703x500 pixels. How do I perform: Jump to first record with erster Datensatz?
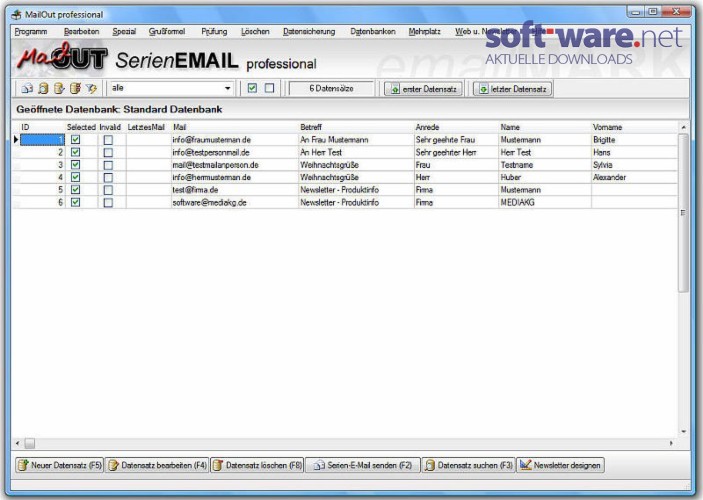[424, 89]
